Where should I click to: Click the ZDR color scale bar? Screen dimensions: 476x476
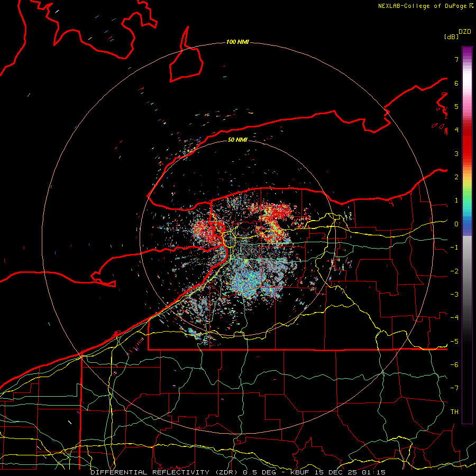(467, 235)
